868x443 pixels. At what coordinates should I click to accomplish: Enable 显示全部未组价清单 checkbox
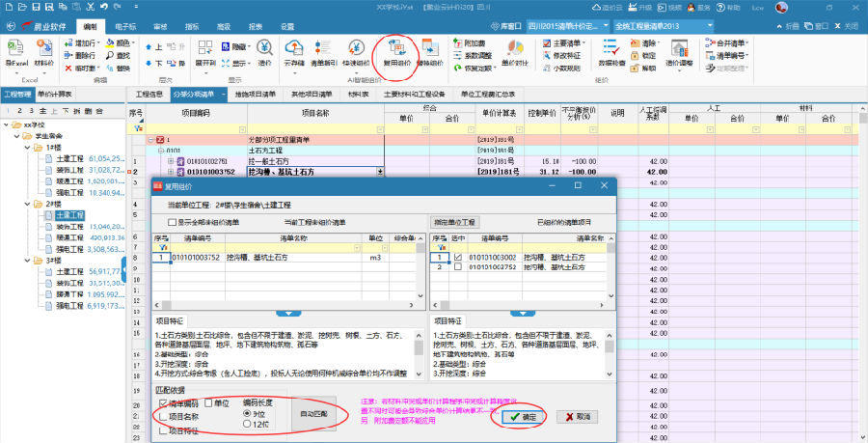tap(173, 222)
